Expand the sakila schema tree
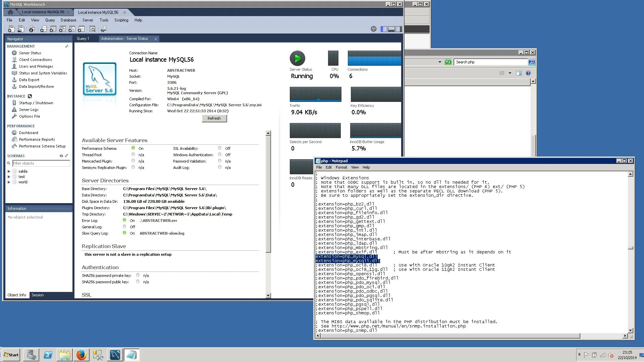The image size is (644, 362). (9, 171)
